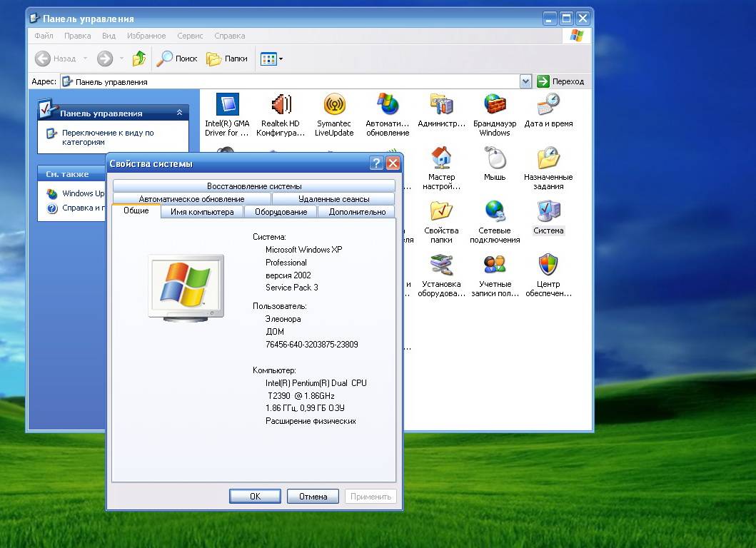Open Мышь settings icon
The image size is (756, 548).
[x=495, y=164]
